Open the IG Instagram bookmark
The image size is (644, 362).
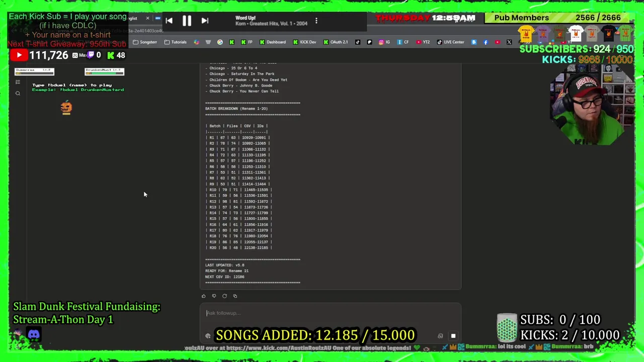tap(384, 42)
